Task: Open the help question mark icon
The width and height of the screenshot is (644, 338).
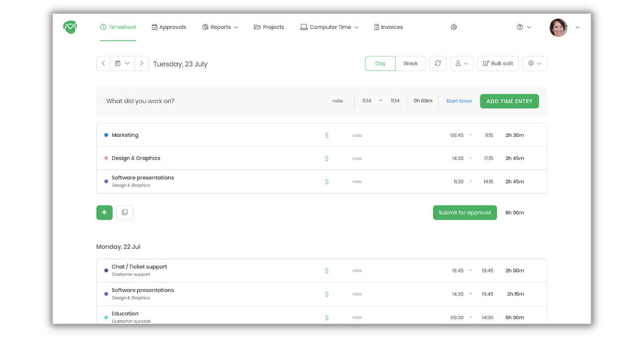Action: 519,26
